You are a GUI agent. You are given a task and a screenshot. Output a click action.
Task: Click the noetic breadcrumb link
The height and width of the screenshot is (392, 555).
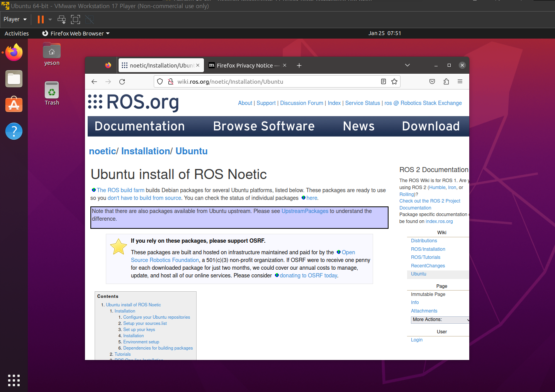(102, 151)
